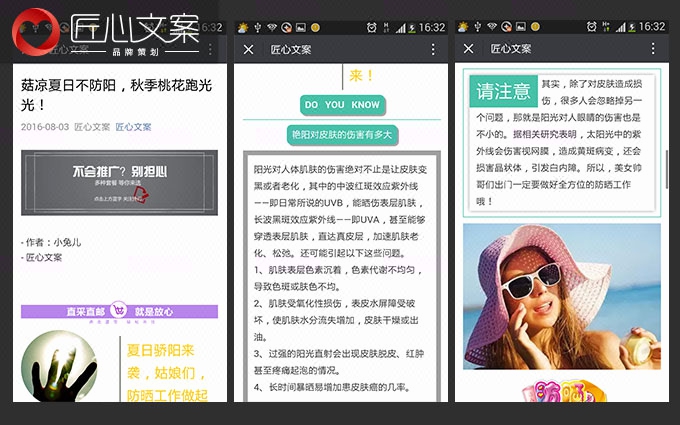This screenshot has width=680, height=425.
Task: Tap the woman in pink hat photo
Action: click(561, 297)
